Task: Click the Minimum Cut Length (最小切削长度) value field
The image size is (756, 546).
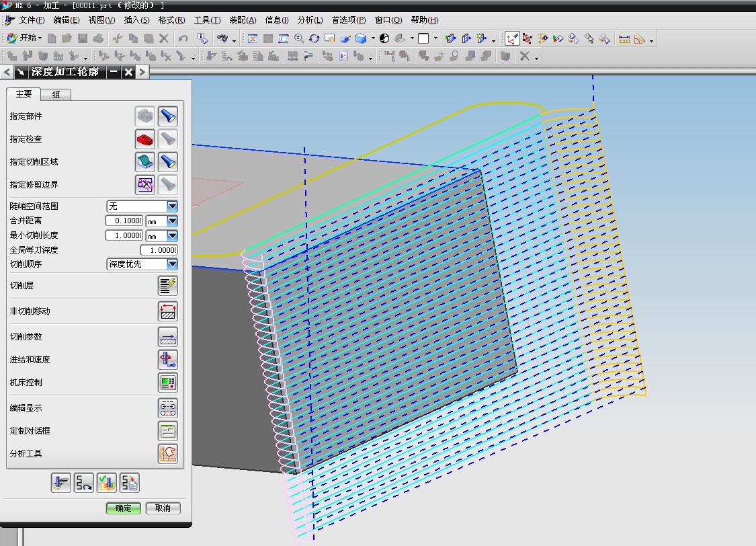Action: pos(124,235)
